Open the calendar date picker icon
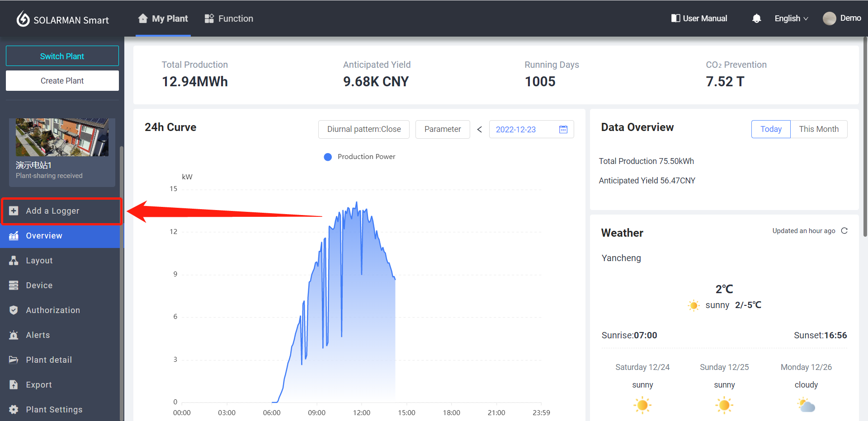Viewport: 868px width, 421px height. (563, 129)
